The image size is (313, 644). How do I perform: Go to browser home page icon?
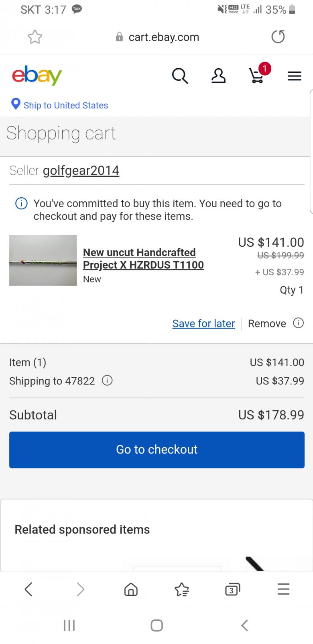(x=131, y=589)
